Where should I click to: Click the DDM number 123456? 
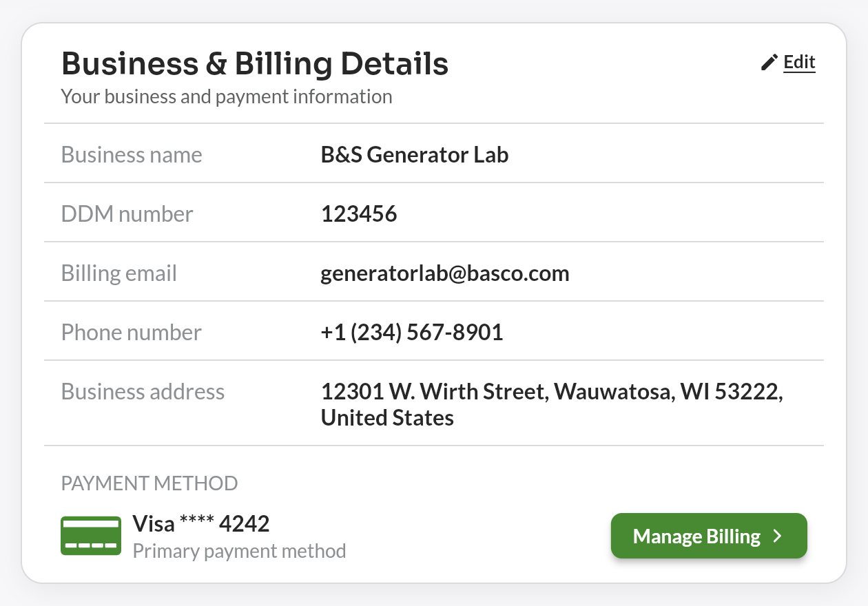[359, 214]
